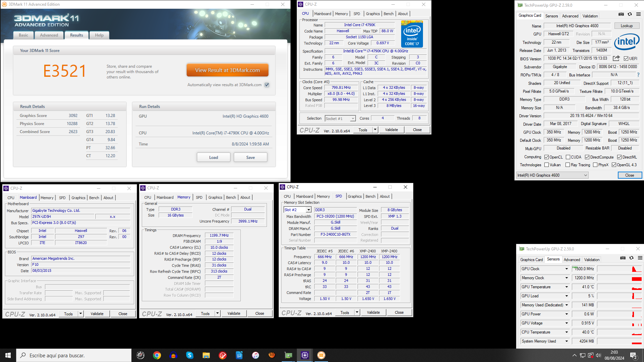This screenshot has width=644, height=362.
Task: Open the speedometer gauge app in taskbar
Action: (141, 355)
